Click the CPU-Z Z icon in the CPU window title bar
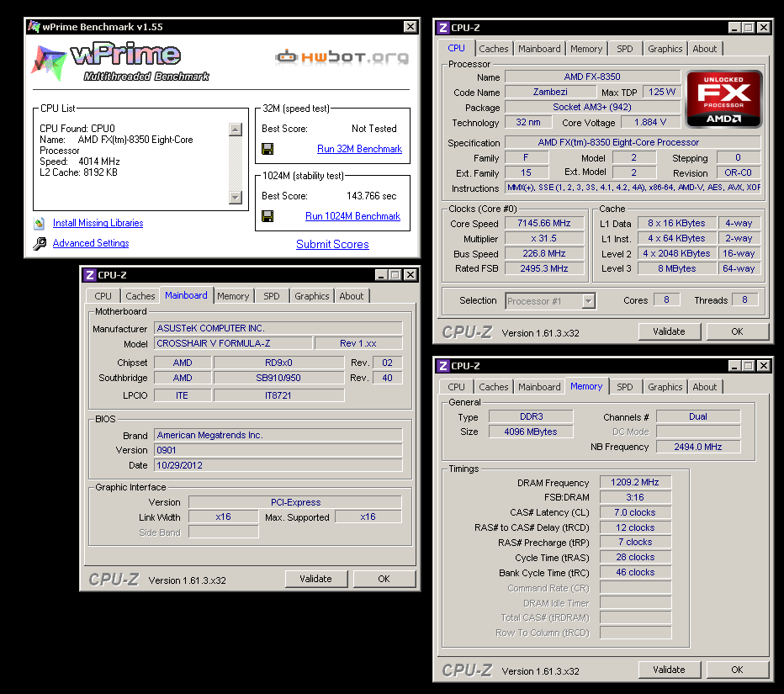The height and width of the screenshot is (694, 784). click(x=443, y=28)
